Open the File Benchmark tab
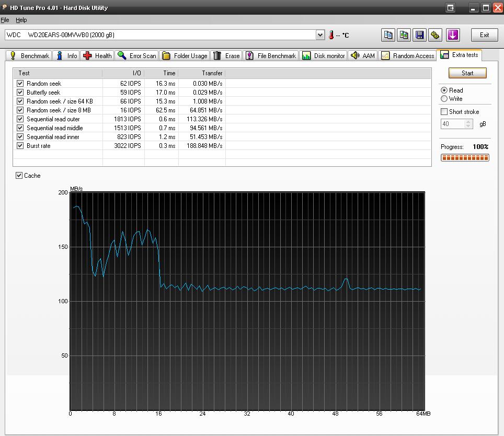This screenshot has width=504, height=436. [271, 55]
